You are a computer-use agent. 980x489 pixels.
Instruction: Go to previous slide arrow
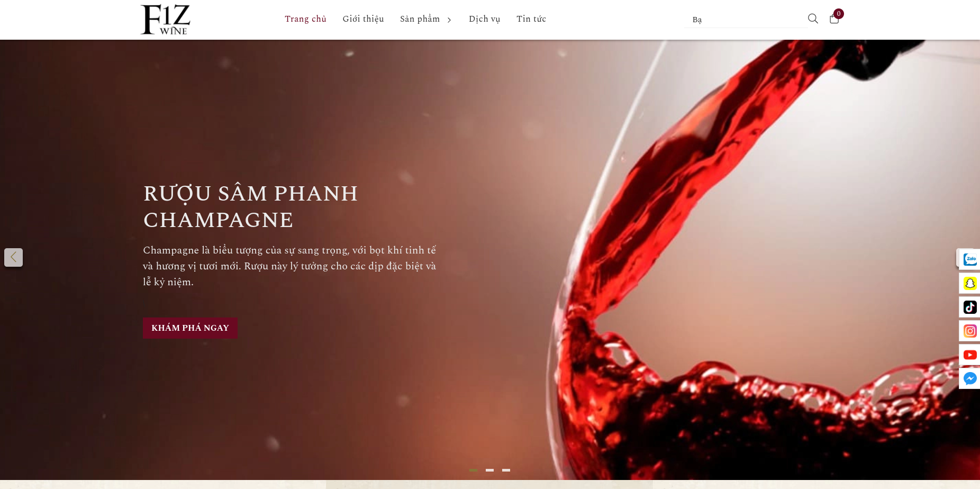pos(13,257)
